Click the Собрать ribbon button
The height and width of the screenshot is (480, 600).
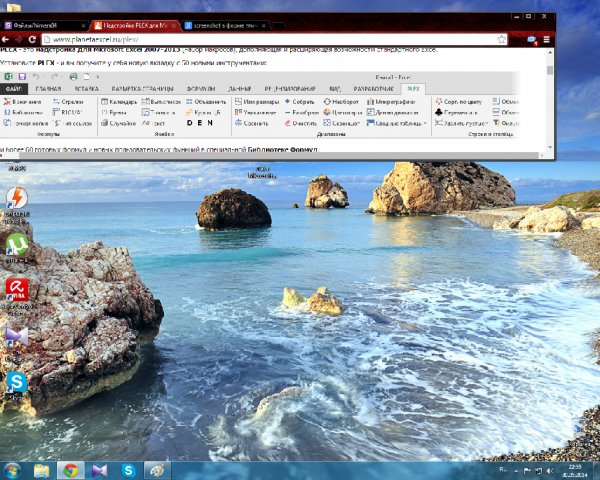click(300, 102)
